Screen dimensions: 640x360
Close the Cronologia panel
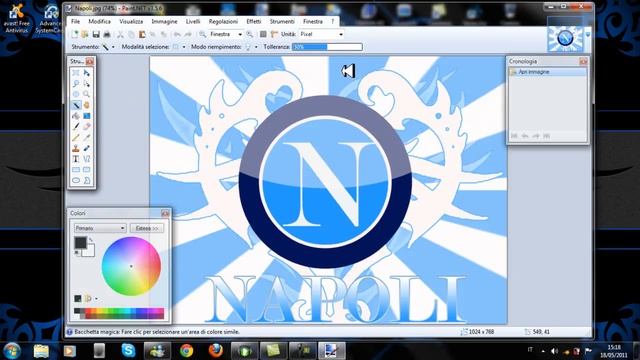[583, 61]
